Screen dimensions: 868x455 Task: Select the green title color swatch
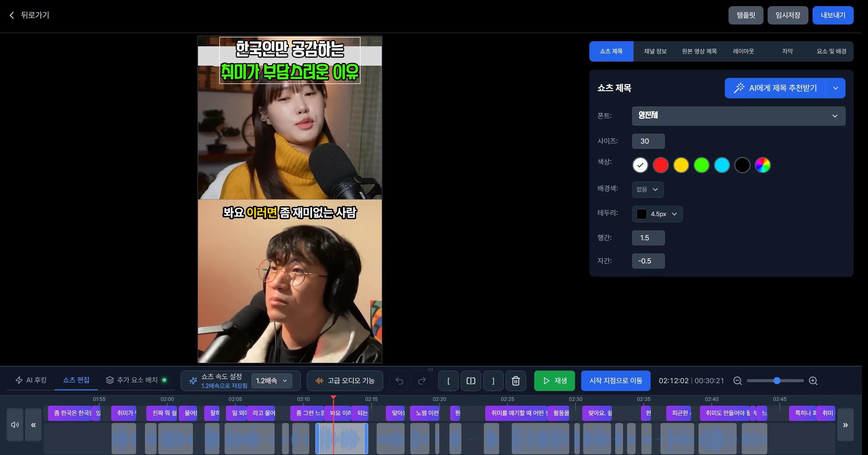701,165
